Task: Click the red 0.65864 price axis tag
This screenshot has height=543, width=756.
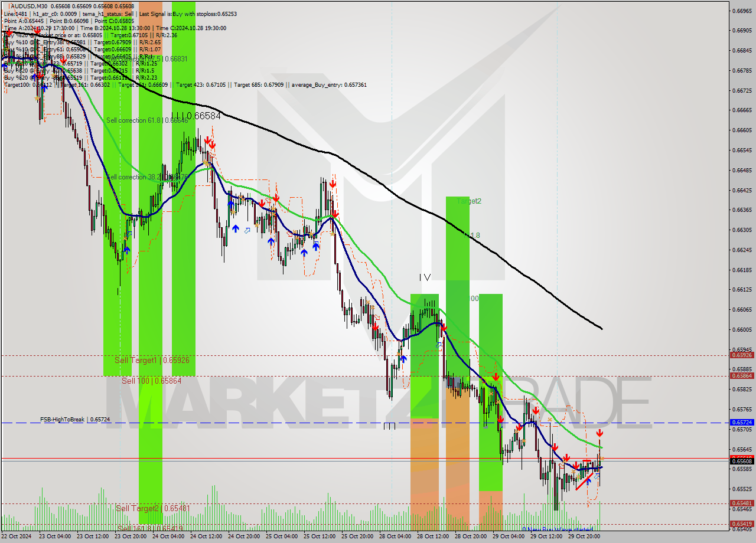Action: 742,375
